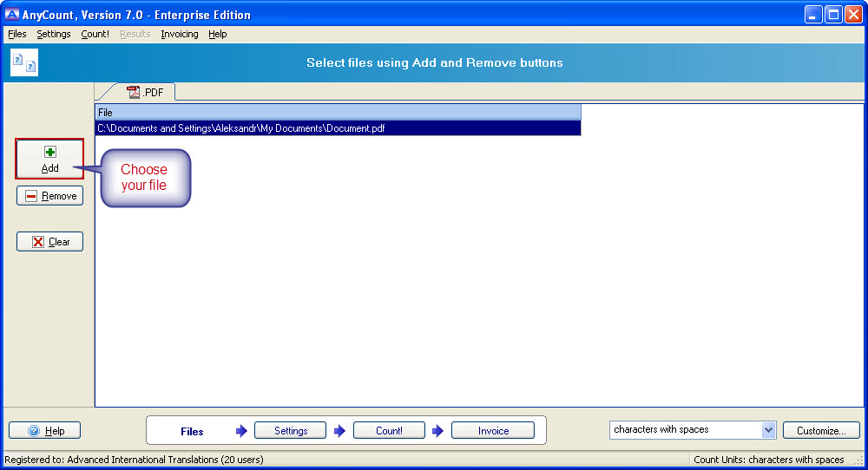Click the Files step label
Image resolution: width=868 pixels, height=470 pixels.
(192, 431)
